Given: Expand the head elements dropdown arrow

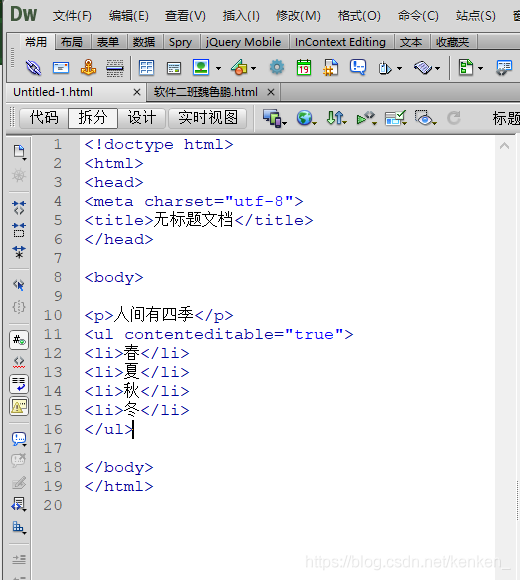Looking at the screenshot, I should coord(399,68).
